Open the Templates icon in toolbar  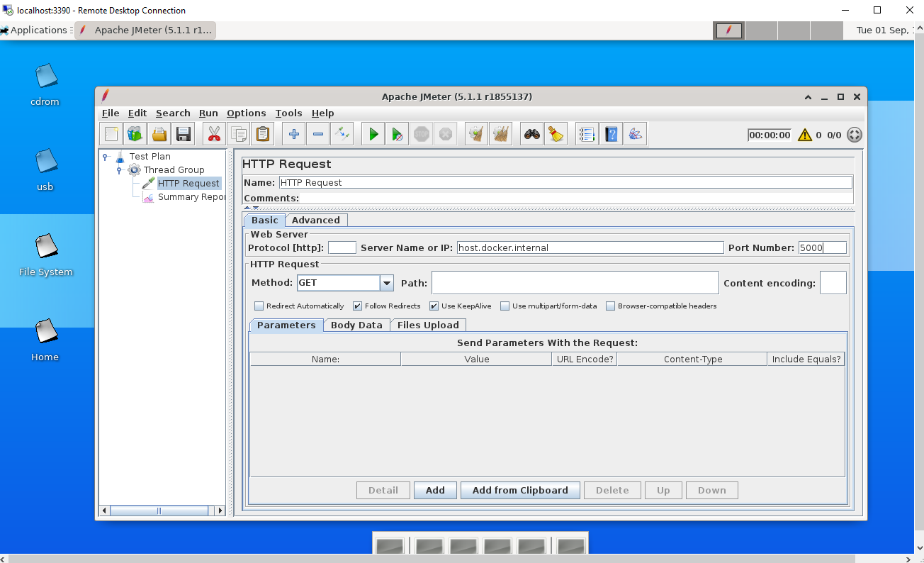[x=135, y=134]
